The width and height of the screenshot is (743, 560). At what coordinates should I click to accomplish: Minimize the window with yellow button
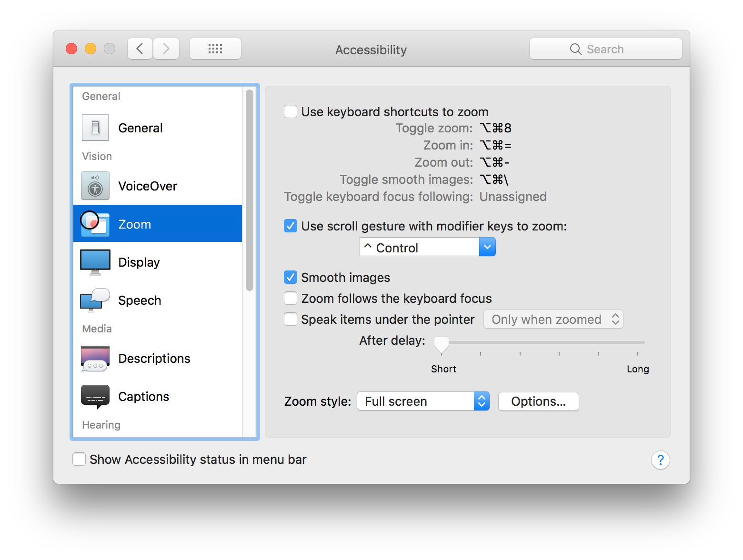[x=90, y=49]
